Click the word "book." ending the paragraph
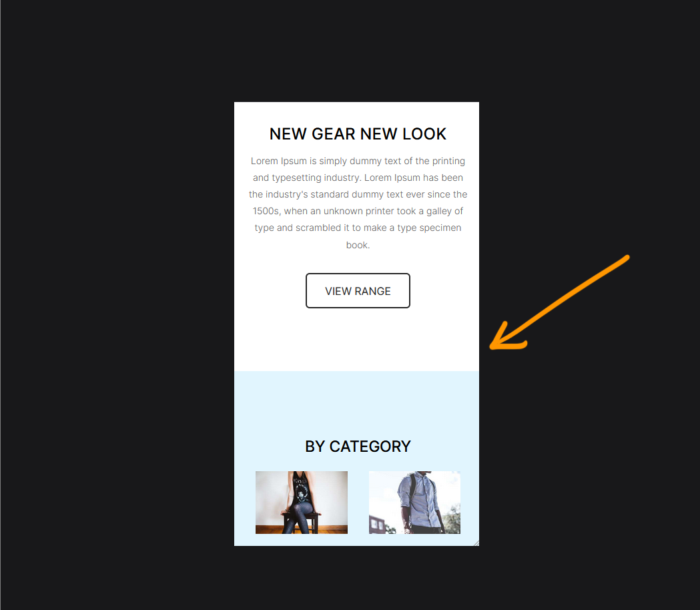This screenshot has height=610, width=700. tap(358, 245)
